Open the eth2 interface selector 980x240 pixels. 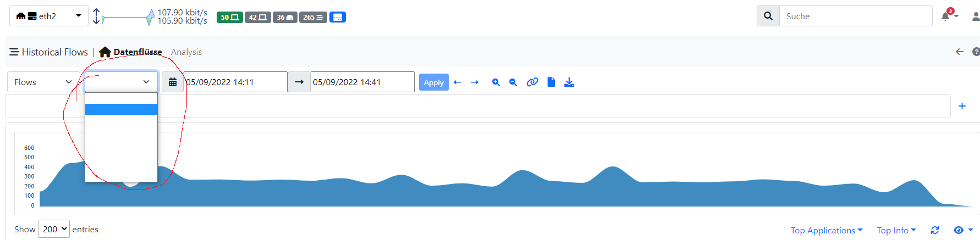[48, 16]
